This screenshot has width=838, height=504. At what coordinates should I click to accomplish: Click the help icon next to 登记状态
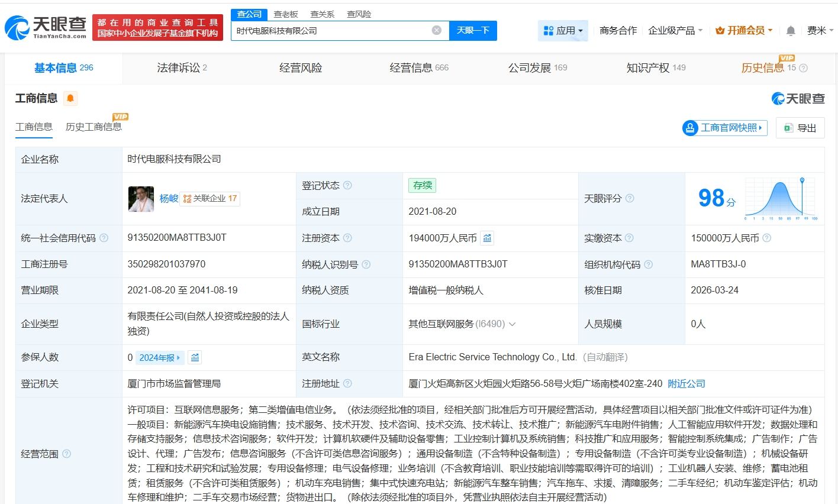point(347,185)
